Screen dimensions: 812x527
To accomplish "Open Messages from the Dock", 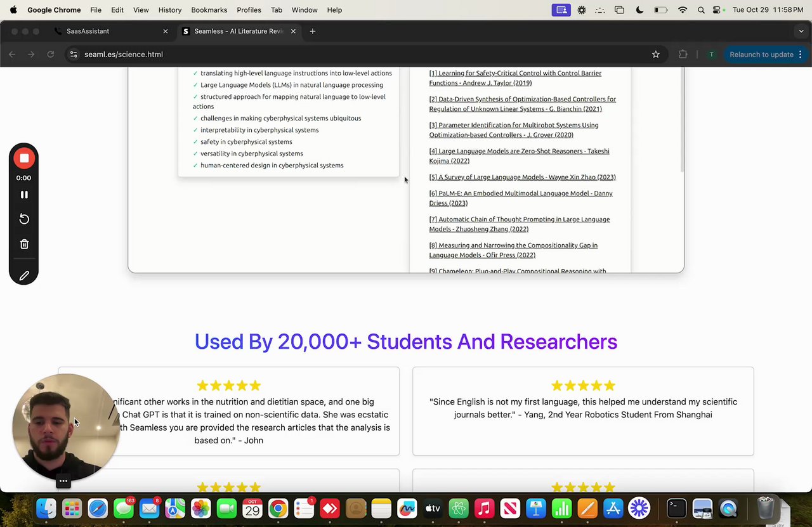I will click(x=124, y=509).
